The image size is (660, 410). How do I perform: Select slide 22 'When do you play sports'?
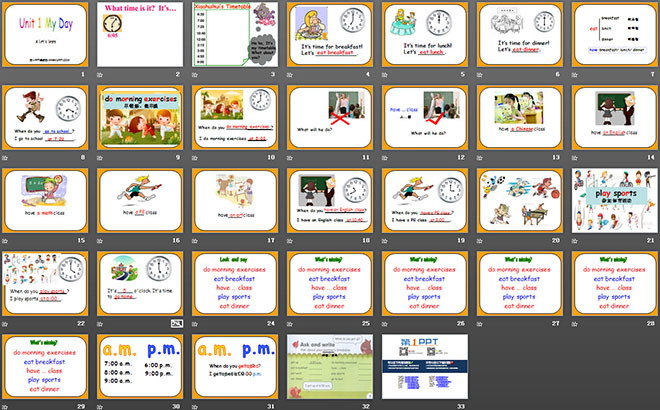45,284
